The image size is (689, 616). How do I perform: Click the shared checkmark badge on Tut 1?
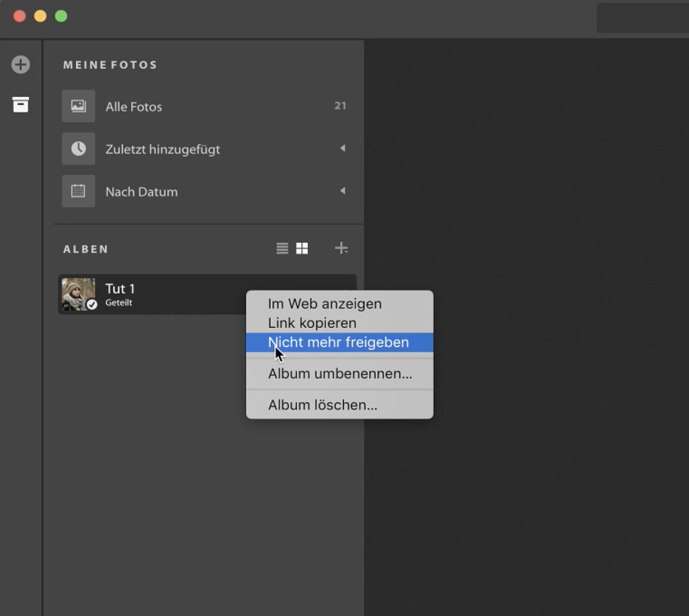click(92, 305)
